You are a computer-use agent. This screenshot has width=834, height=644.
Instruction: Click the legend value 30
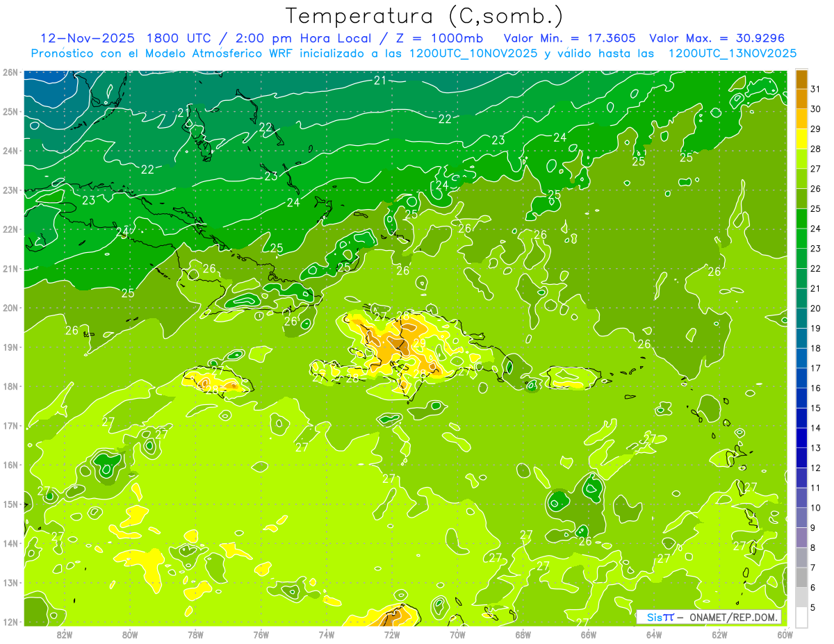[816, 109]
